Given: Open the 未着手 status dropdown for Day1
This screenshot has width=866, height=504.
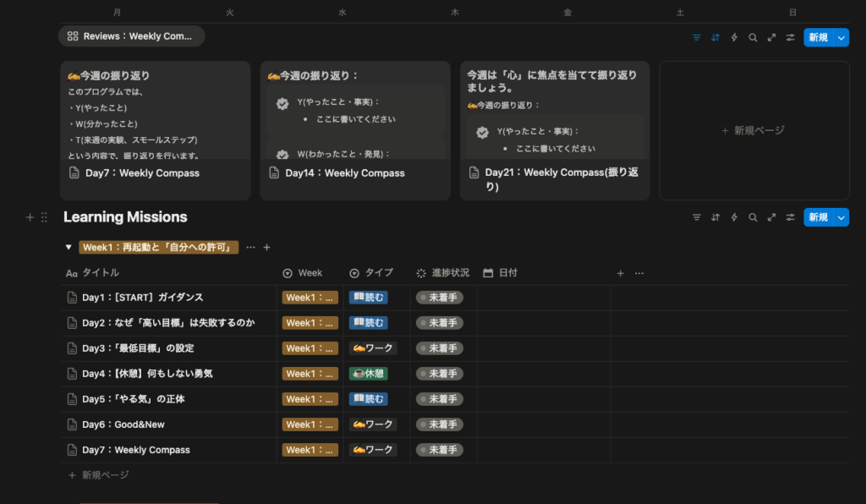Looking at the screenshot, I should tap(439, 297).
